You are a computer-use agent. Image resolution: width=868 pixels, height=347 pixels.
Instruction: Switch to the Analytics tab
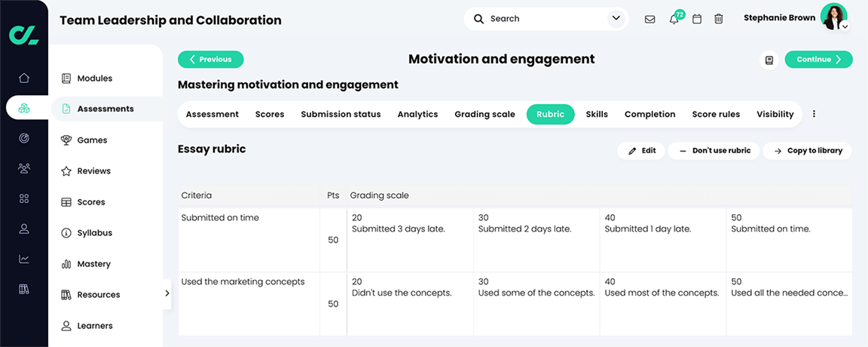(x=417, y=115)
